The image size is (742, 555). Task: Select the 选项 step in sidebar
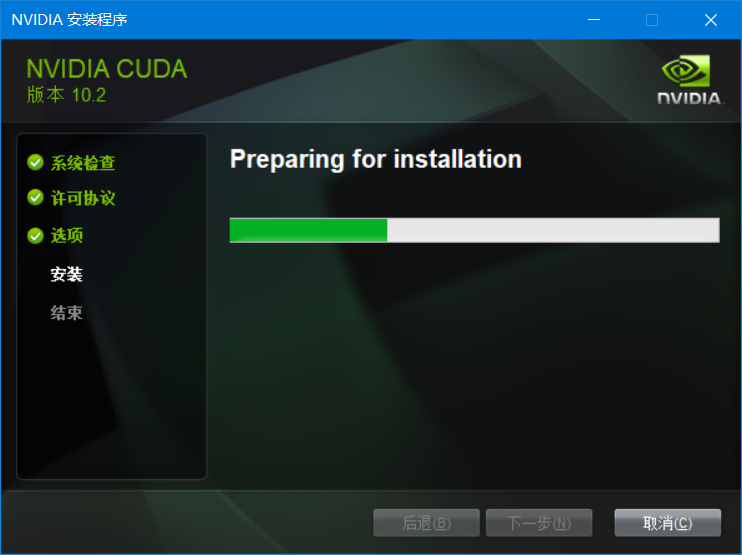click(67, 235)
